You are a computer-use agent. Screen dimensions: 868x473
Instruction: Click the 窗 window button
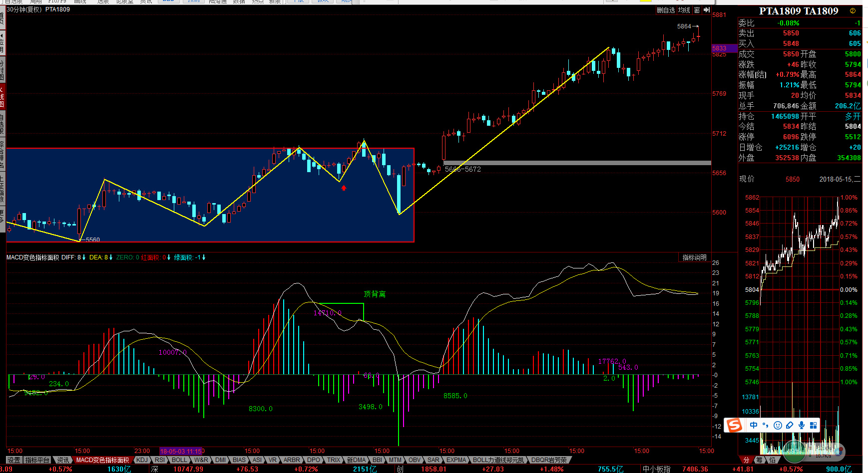697,10
